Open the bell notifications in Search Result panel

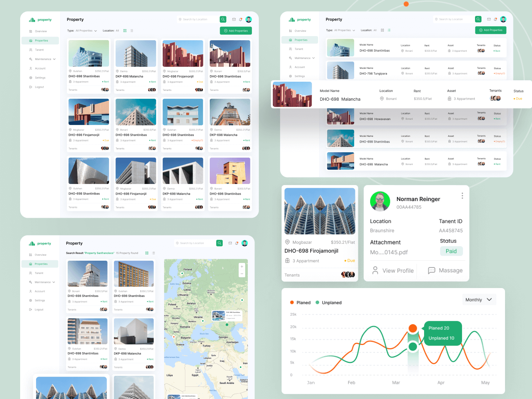(x=237, y=243)
